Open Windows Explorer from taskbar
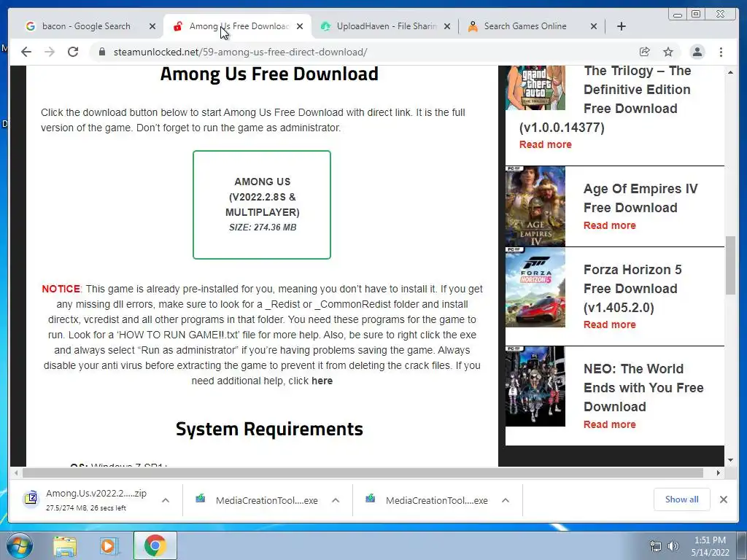Viewport: 747px width, 560px height. pyautogui.click(x=65, y=546)
